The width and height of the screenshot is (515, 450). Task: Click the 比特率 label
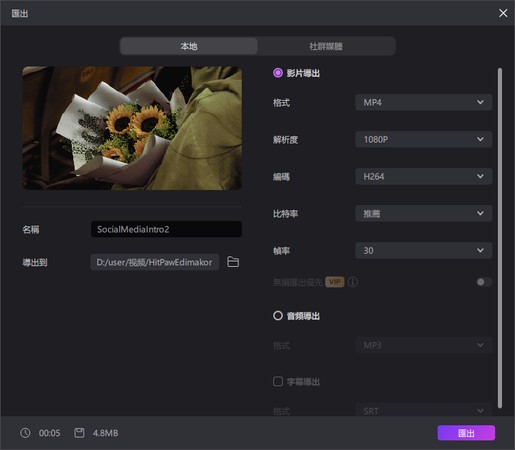click(285, 214)
